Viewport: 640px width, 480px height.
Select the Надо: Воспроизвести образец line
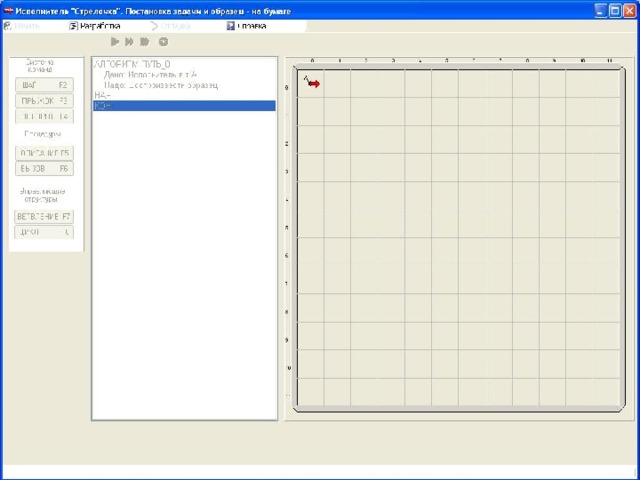(161, 85)
